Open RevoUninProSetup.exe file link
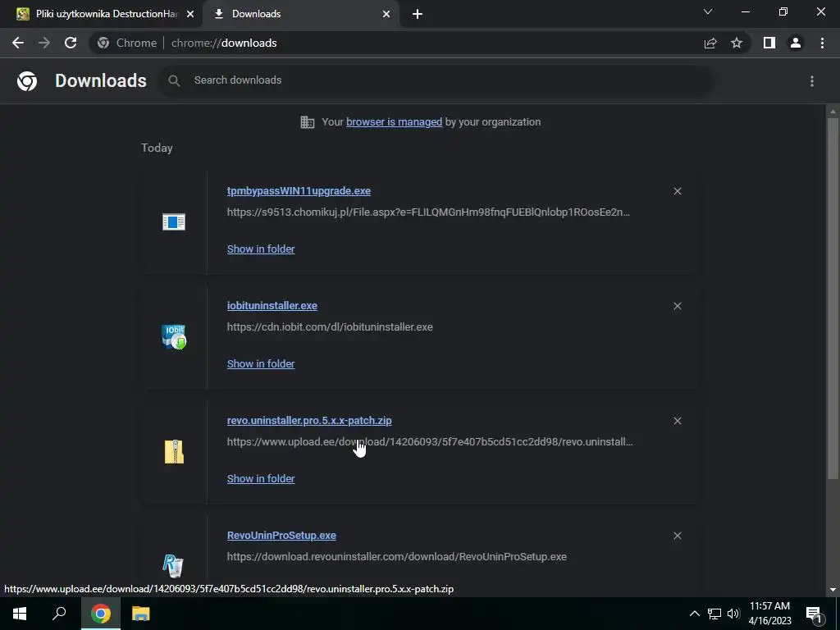 point(282,535)
